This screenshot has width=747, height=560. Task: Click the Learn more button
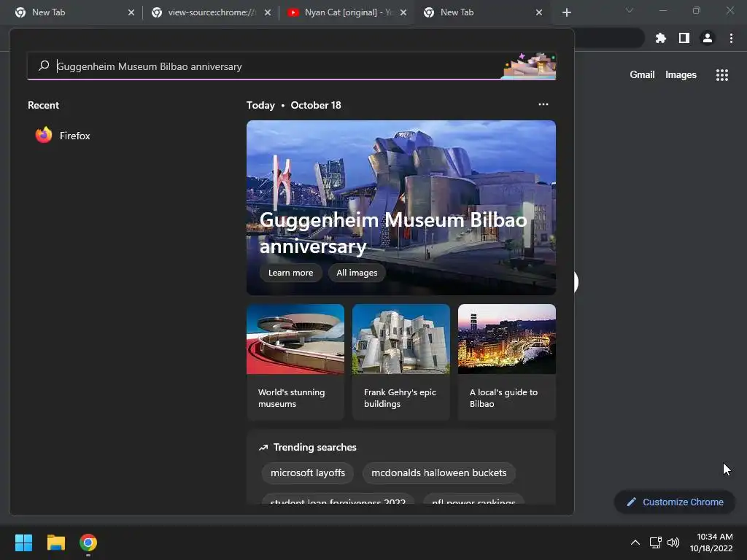coord(290,273)
